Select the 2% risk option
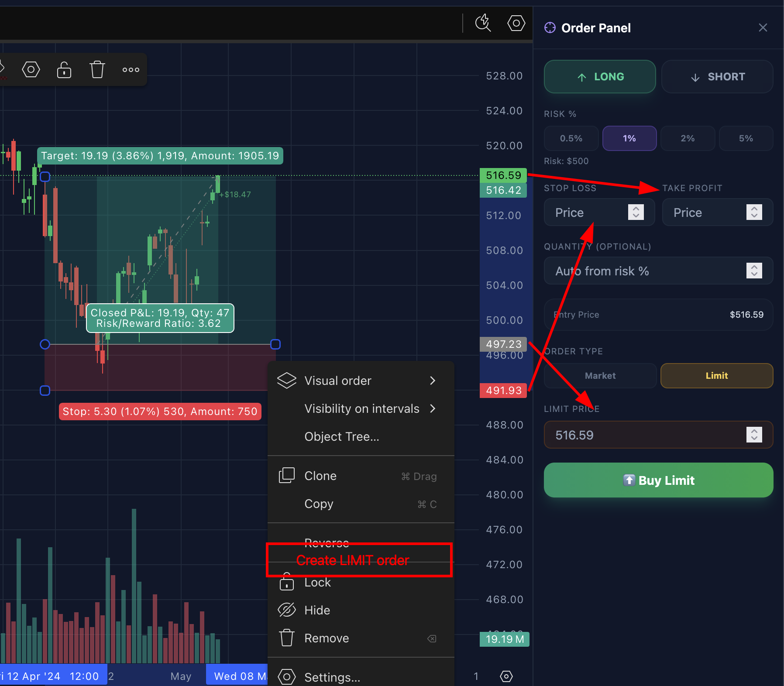 click(x=688, y=138)
